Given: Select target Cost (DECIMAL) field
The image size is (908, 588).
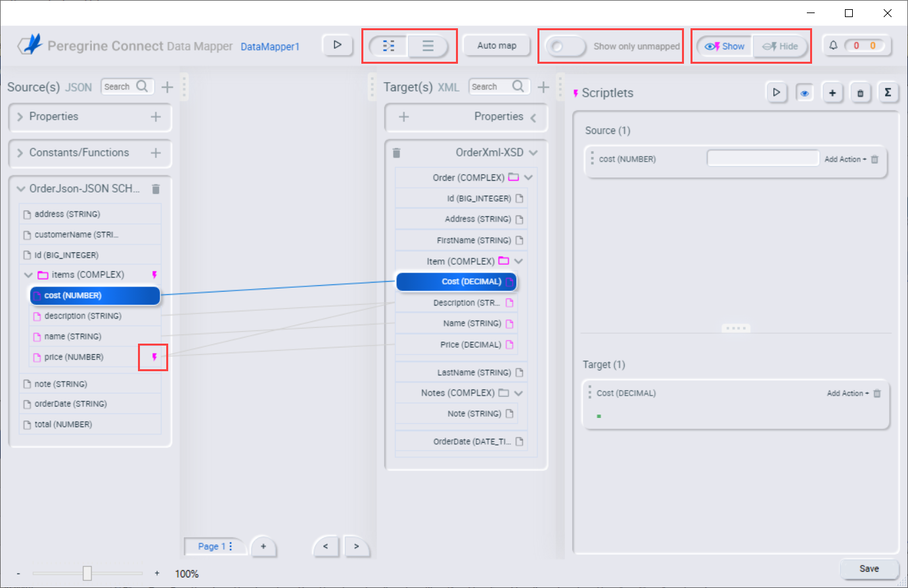Looking at the screenshot, I should click(457, 282).
